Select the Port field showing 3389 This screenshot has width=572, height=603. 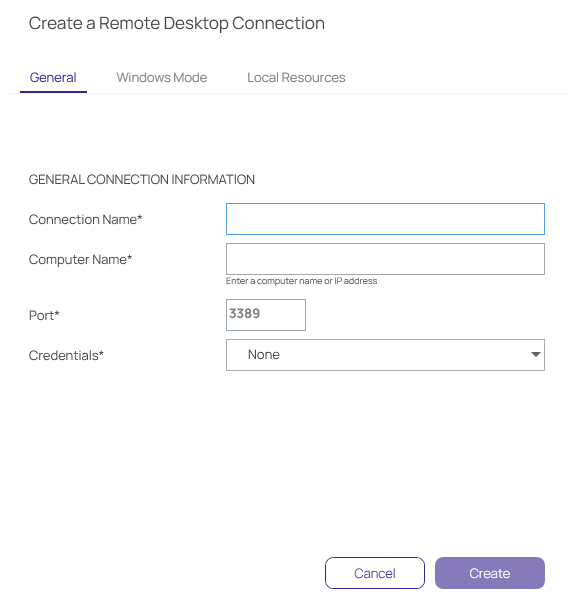tap(266, 315)
